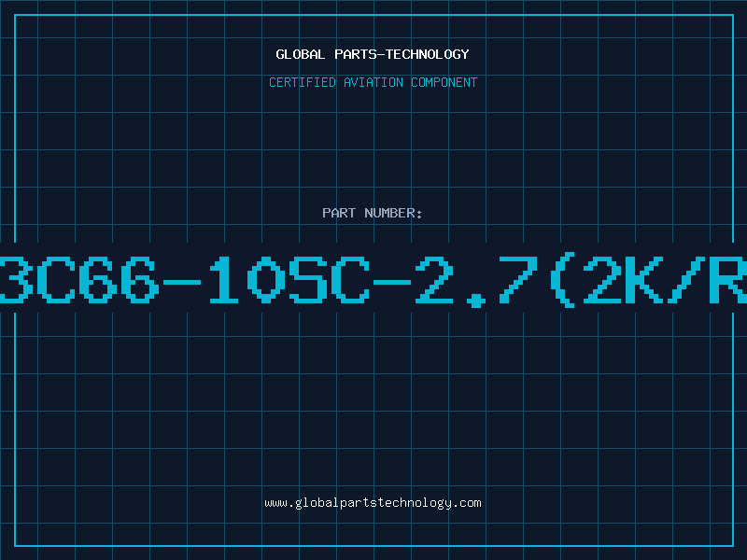This screenshot has height=560, width=747.
Task: Click the word CERTIFIED in the subtitle
Action: coord(302,82)
